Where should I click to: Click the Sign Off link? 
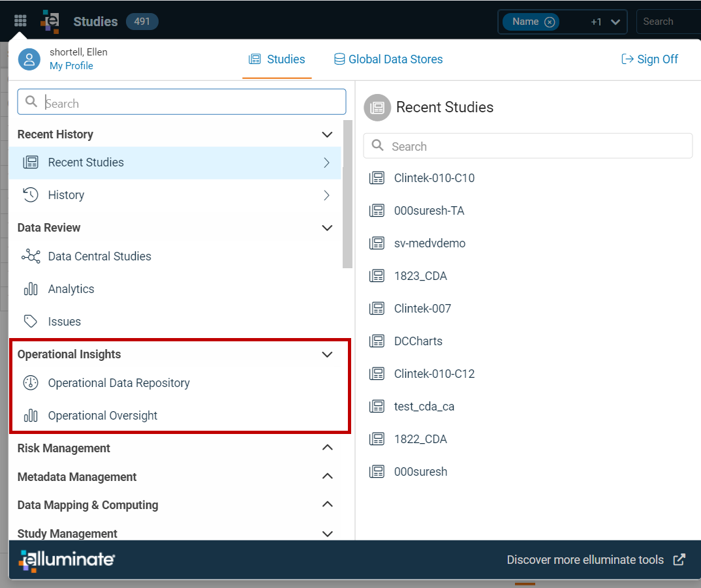pyautogui.click(x=649, y=59)
